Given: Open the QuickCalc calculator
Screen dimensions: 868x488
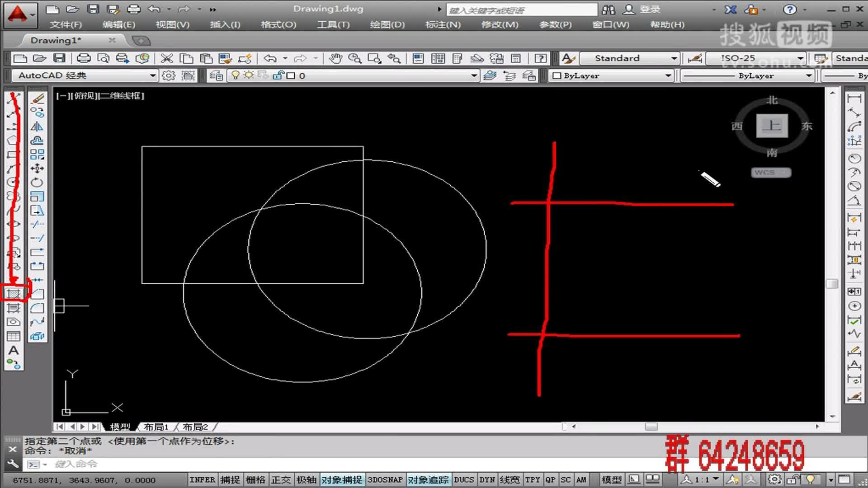Looking at the screenshot, I should [515, 58].
